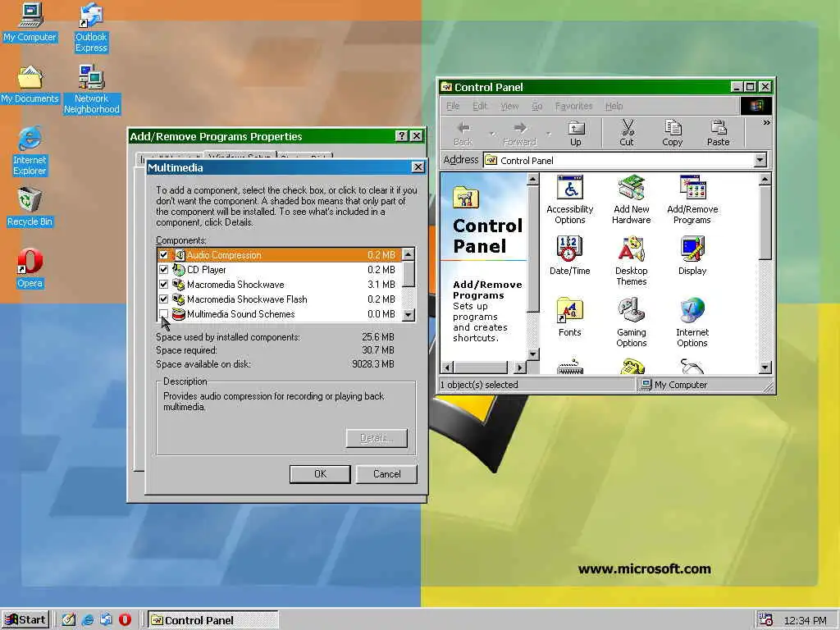Open the Forward button history dropdown

[548, 134]
